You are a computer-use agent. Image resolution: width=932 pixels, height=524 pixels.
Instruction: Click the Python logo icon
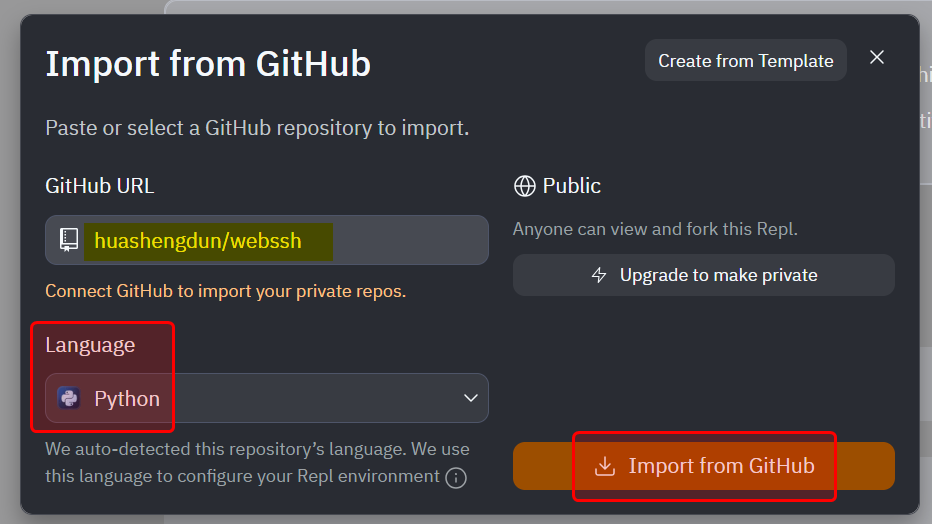pos(69,398)
